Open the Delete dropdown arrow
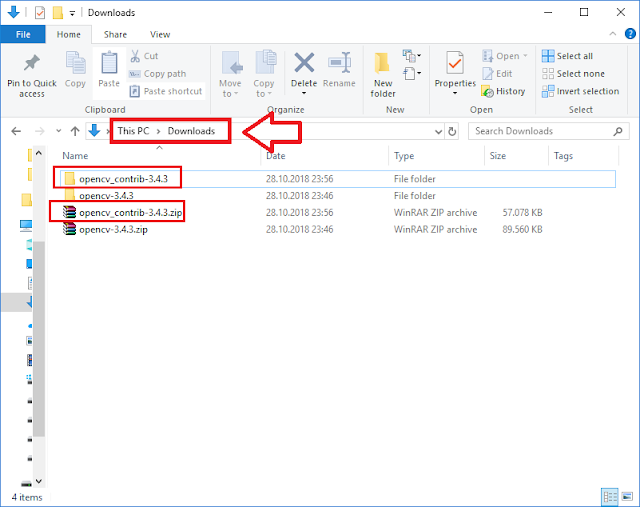The width and height of the screenshot is (640, 507). pos(304,93)
